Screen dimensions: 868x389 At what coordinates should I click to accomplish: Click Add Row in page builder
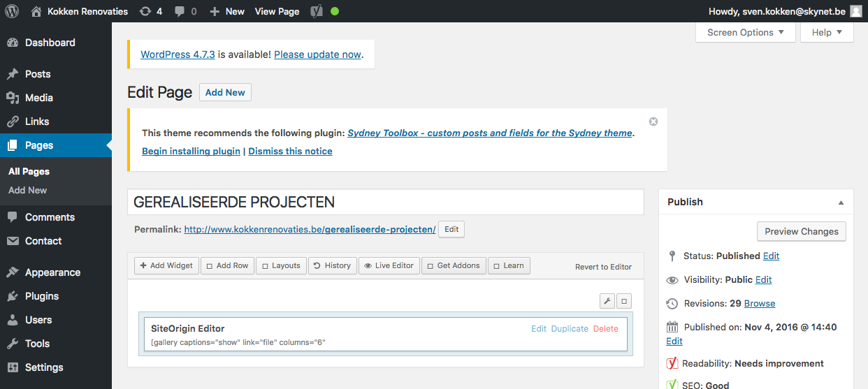(x=227, y=265)
